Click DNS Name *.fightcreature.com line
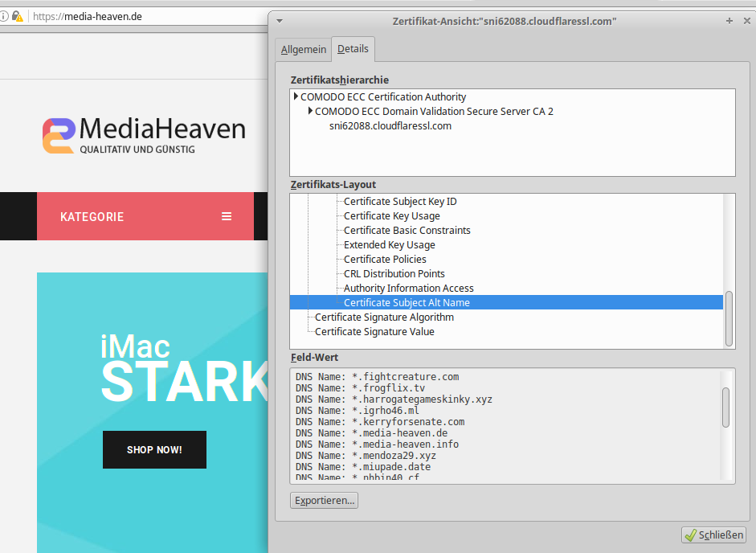The image size is (756, 553). click(x=377, y=377)
